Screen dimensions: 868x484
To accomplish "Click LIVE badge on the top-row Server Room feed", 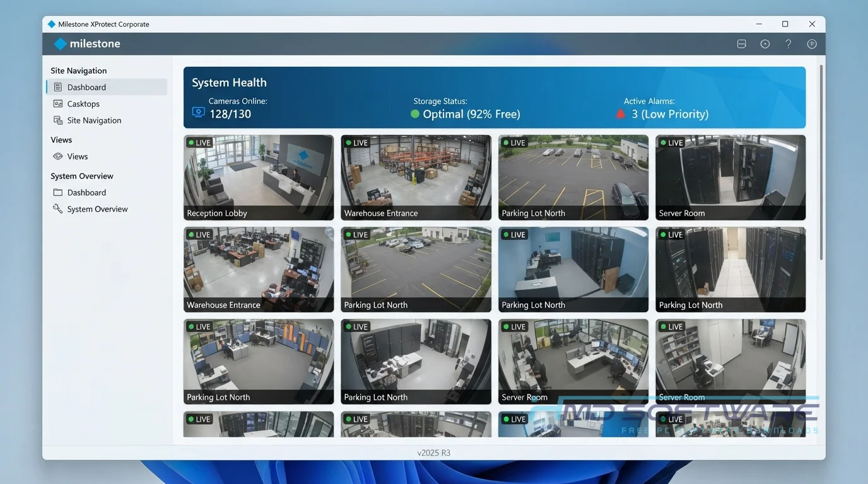I will point(671,143).
